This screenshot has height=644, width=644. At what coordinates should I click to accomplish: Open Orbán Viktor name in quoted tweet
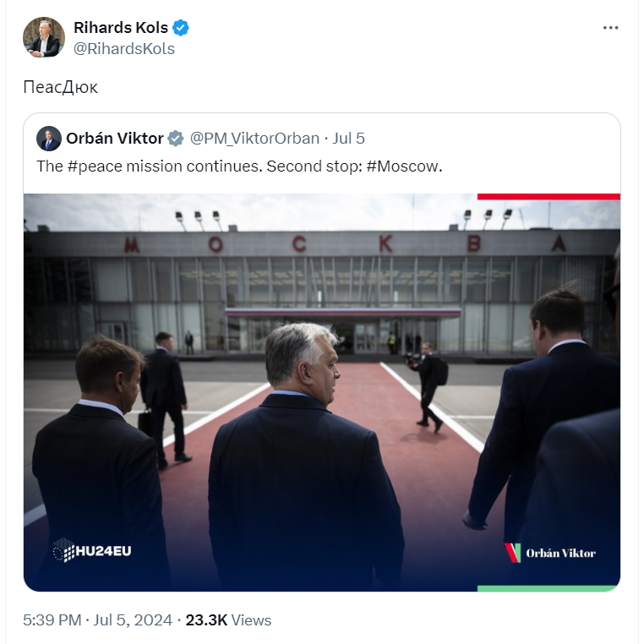tap(115, 139)
